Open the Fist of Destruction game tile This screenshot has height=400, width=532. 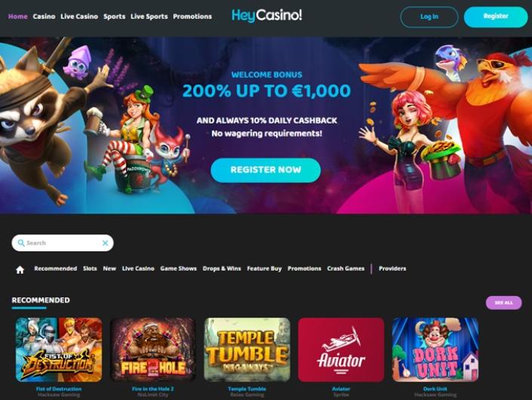[59, 349]
